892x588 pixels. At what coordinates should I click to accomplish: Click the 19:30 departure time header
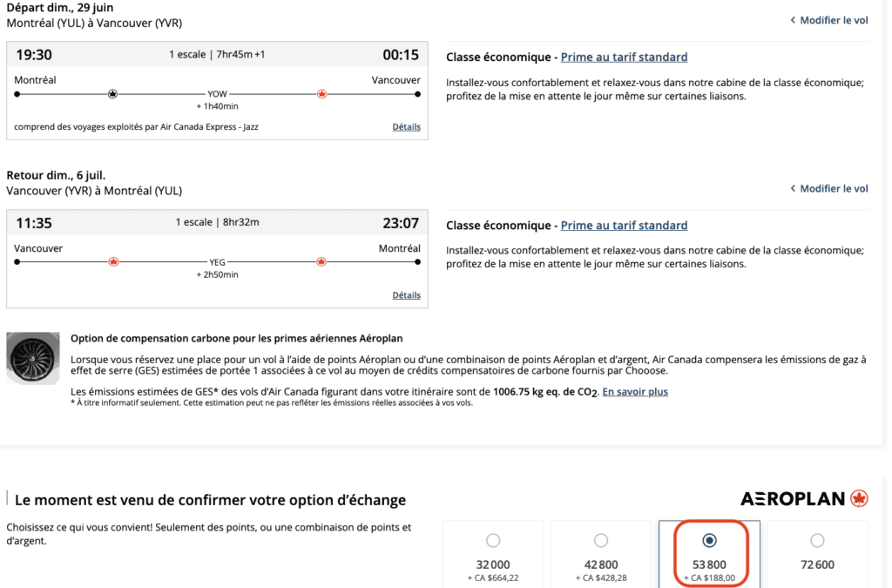[x=34, y=55]
